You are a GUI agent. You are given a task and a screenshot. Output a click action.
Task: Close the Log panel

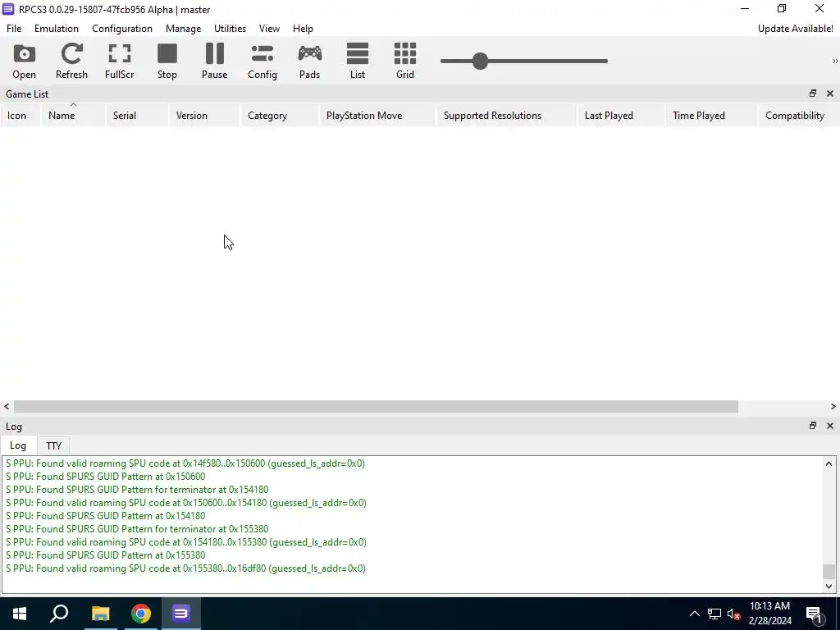830,426
